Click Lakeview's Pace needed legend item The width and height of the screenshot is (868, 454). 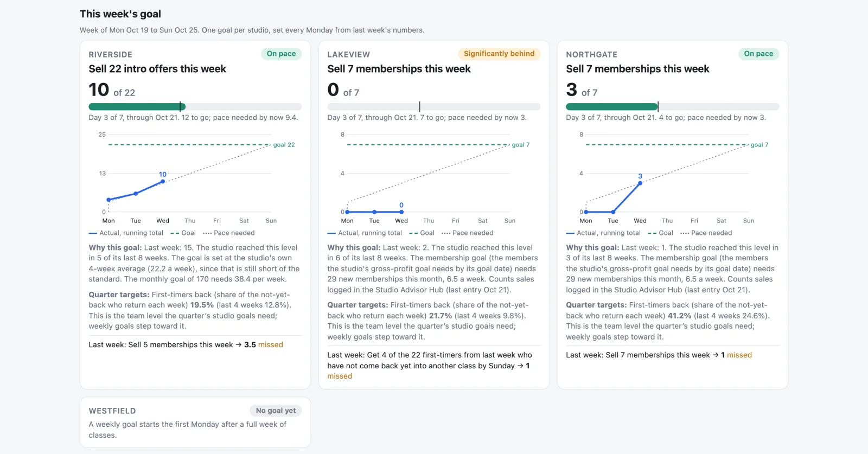click(x=468, y=233)
